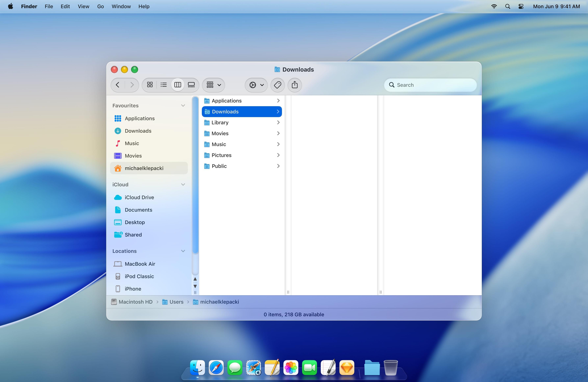This screenshot has width=588, height=382.
Task: Open Music in the sidebar
Action: 149,143
